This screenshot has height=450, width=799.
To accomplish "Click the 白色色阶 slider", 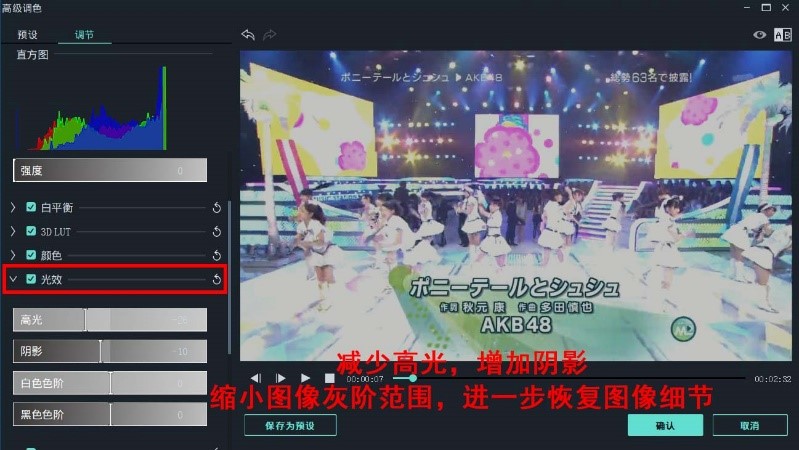I will (110, 383).
